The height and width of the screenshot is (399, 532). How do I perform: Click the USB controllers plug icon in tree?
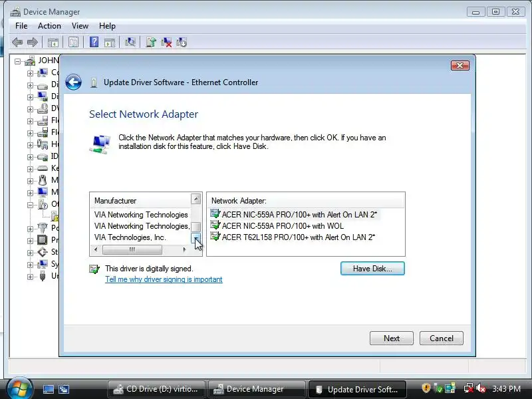pos(43,276)
